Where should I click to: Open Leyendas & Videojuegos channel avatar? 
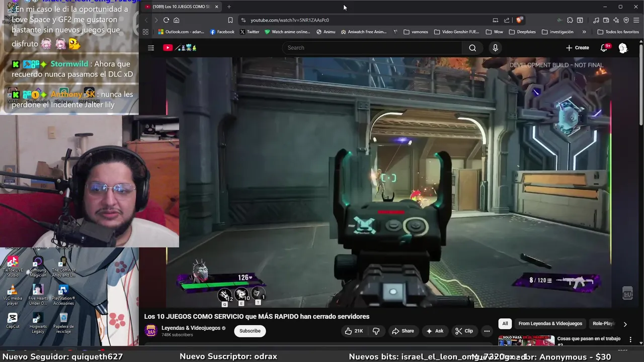150,331
